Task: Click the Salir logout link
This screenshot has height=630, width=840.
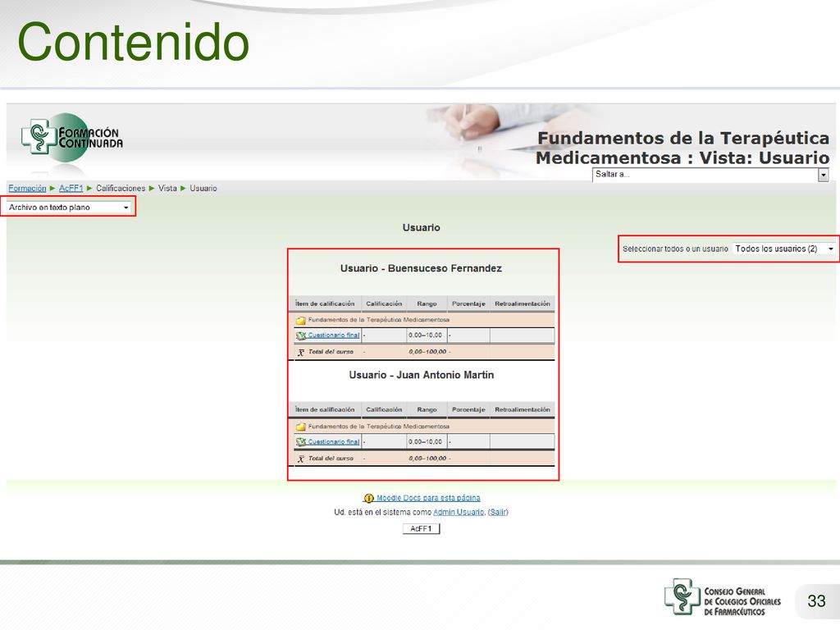Action: point(498,513)
